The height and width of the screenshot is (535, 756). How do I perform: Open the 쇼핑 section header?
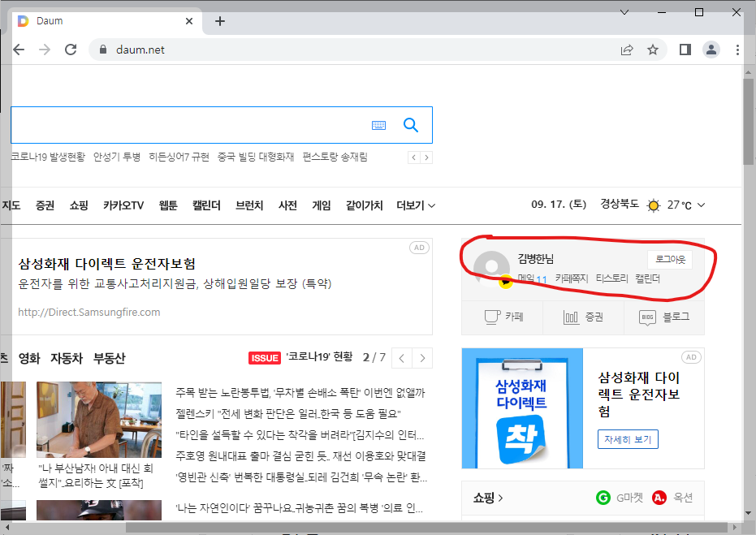pyautogui.click(x=488, y=498)
